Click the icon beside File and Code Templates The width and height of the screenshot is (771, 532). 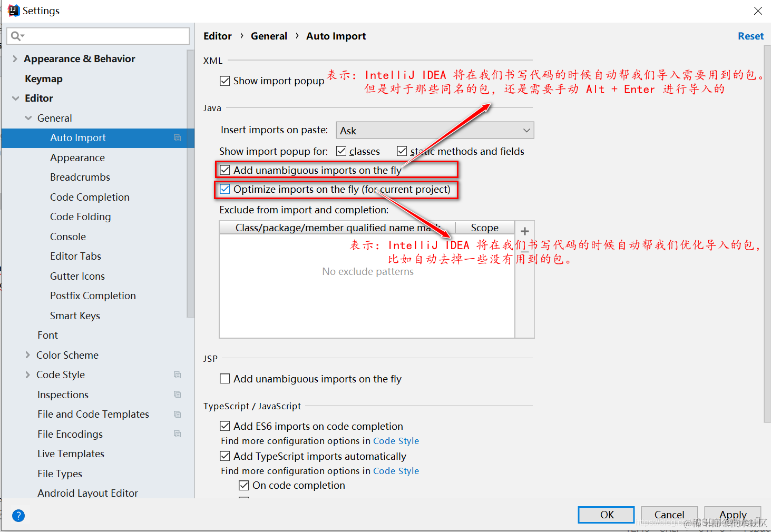coord(177,415)
